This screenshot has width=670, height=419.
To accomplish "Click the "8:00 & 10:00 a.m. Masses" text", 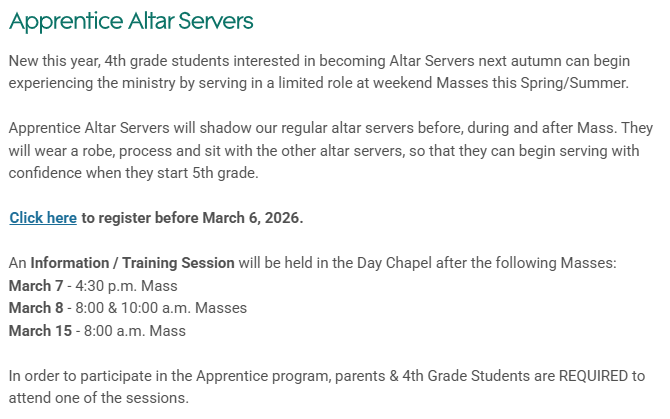I will 161,307.
